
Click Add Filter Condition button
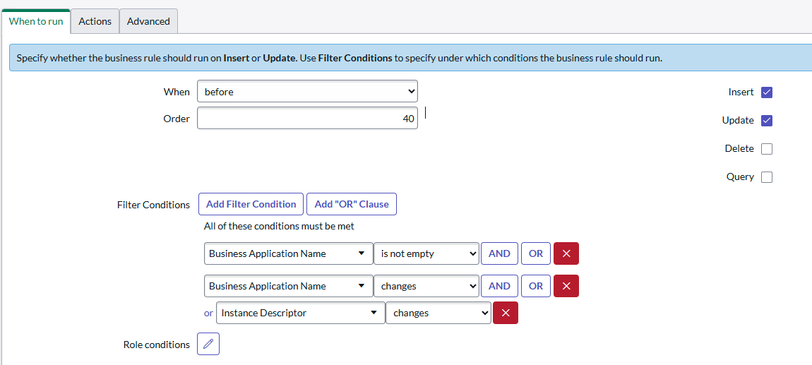click(x=251, y=204)
